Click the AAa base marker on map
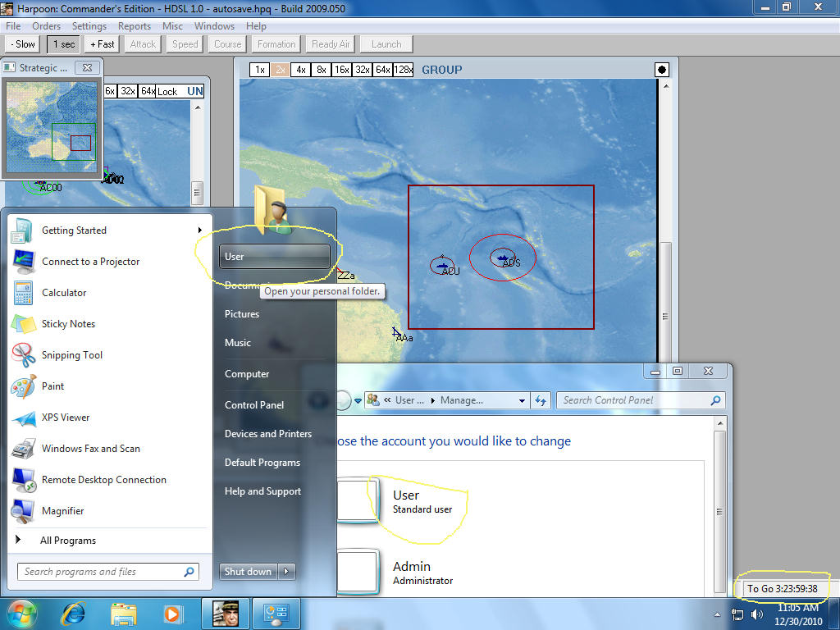Image resolution: width=840 pixels, height=630 pixels. pos(397,333)
